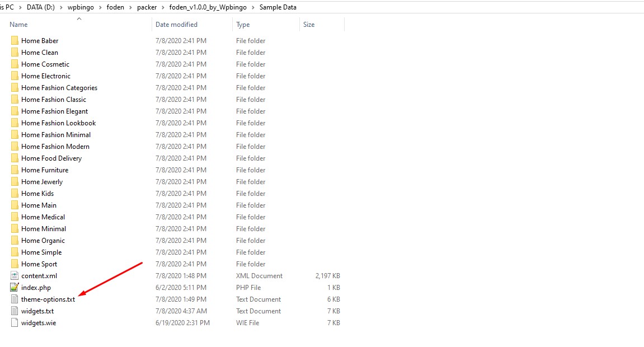Select the Home Electronic folder row
Screen dimensions: 644x347
[x=176, y=76]
